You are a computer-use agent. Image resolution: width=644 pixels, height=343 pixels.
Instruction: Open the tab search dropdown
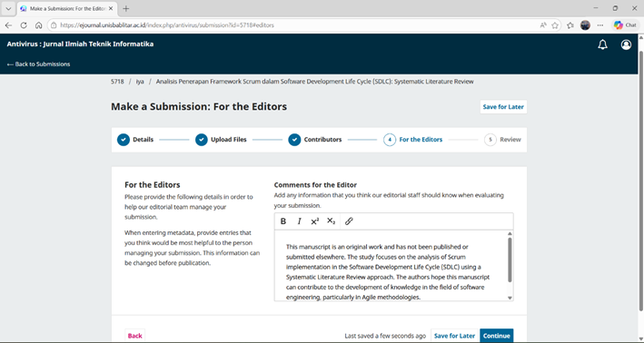click(x=8, y=8)
